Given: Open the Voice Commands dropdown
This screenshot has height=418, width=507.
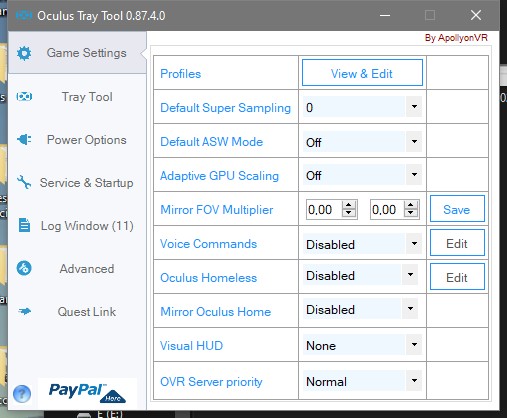Looking at the screenshot, I should click(414, 243).
